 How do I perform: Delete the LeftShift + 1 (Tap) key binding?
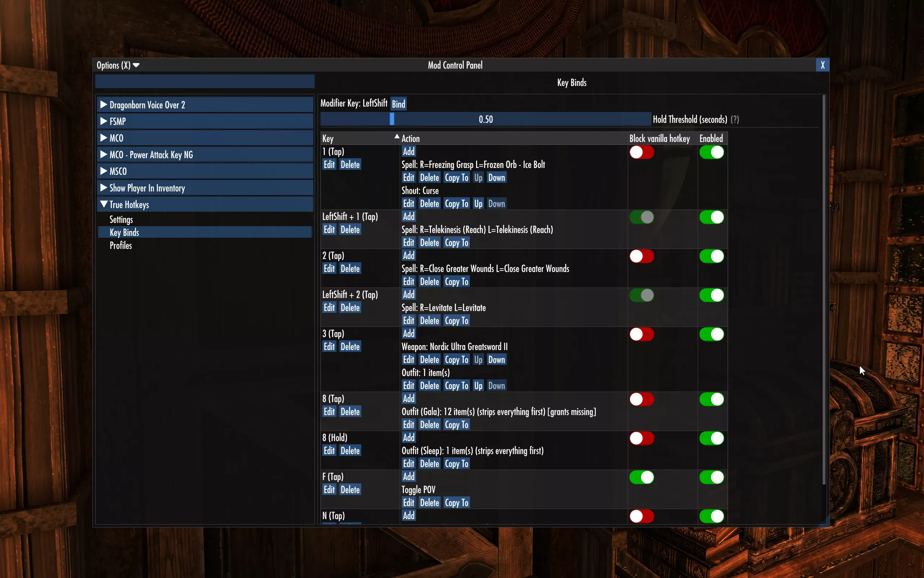[x=350, y=230]
